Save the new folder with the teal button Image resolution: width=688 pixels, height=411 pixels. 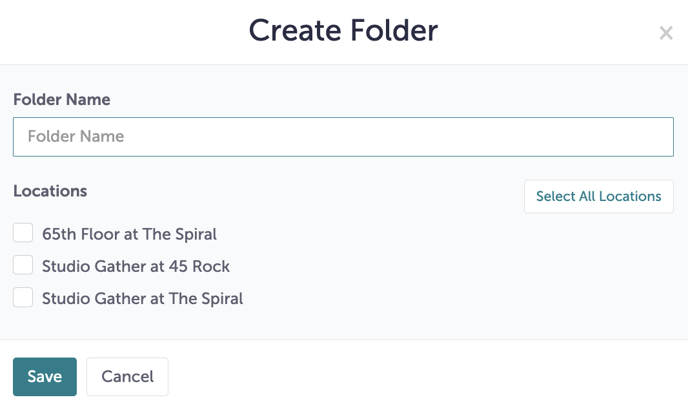[x=44, y=377]
